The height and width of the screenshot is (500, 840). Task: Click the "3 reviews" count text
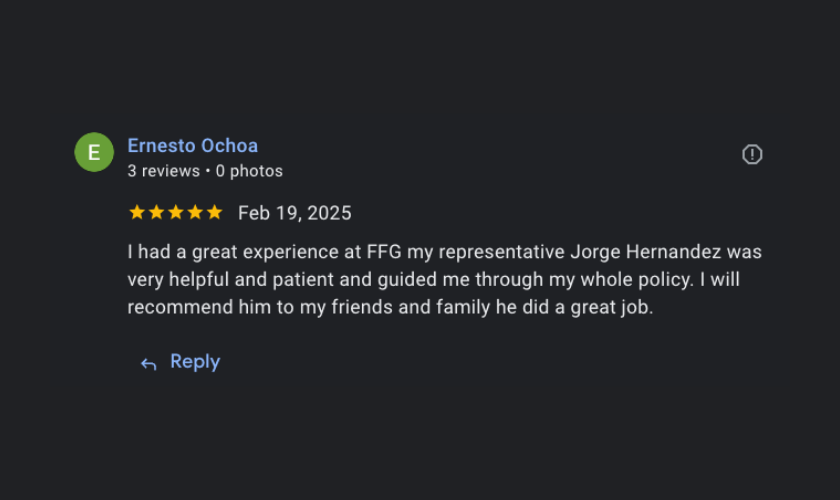pos(163,171)
